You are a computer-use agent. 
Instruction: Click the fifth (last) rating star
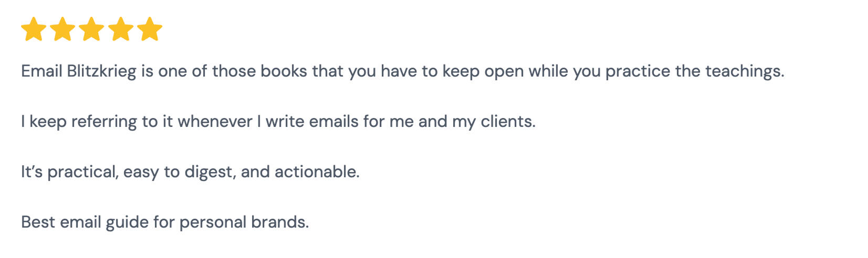(150, 29)
